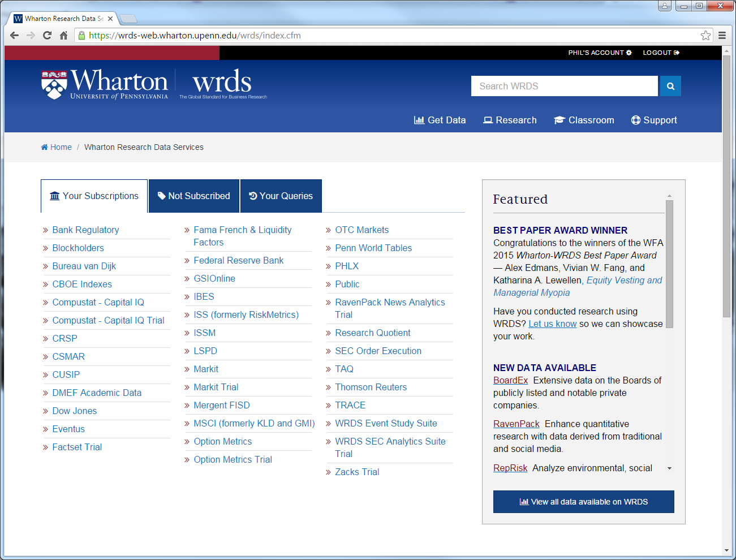This screenshot has height=560, width=736.
Task: Click the browser home icon
Action: 63,35
